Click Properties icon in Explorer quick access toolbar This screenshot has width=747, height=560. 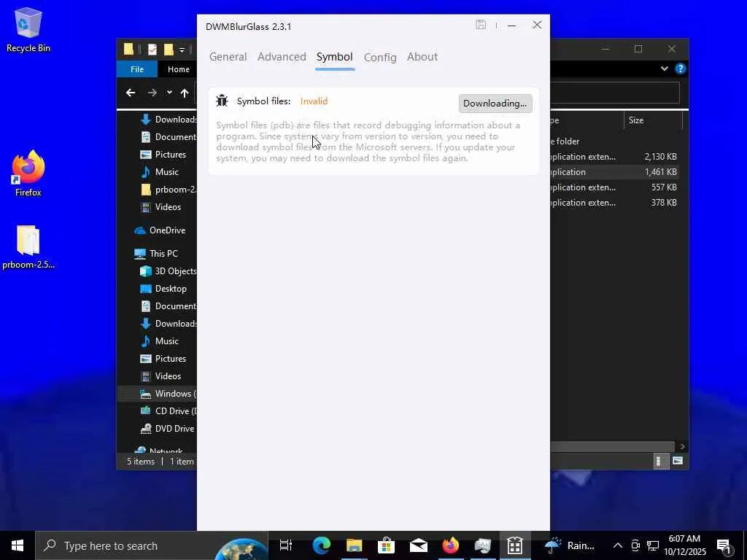(152, 49)
